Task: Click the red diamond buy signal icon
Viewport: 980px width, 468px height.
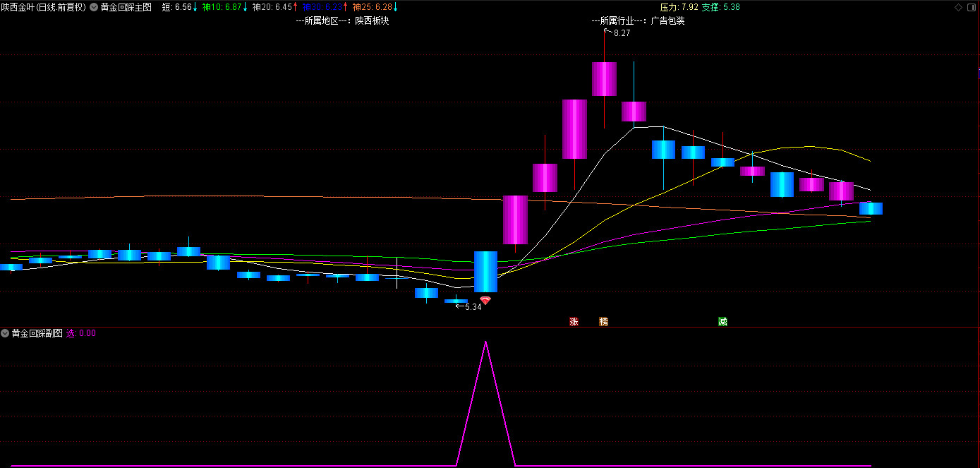Action: coord(485,300)
